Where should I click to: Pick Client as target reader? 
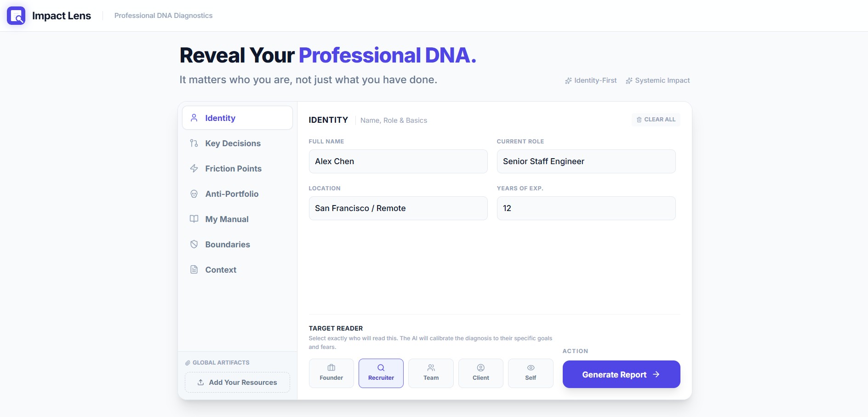[x=481, y=373]
